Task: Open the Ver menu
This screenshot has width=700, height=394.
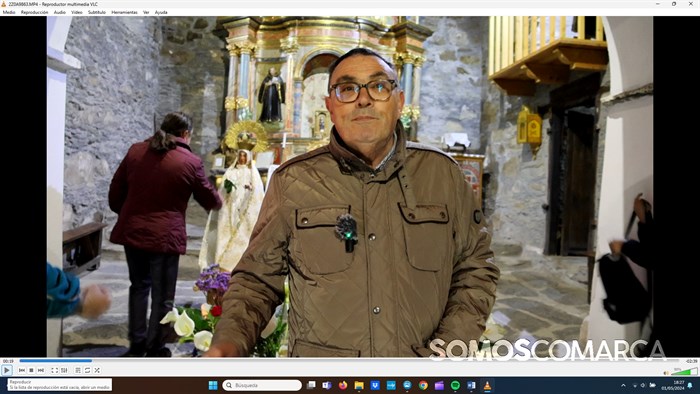Action: (146, 12)
